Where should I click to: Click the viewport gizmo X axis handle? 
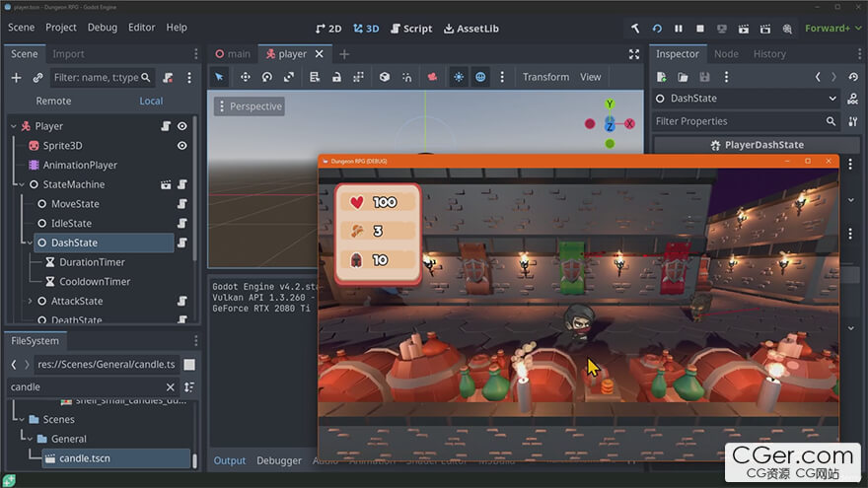[x=630, y=124]
